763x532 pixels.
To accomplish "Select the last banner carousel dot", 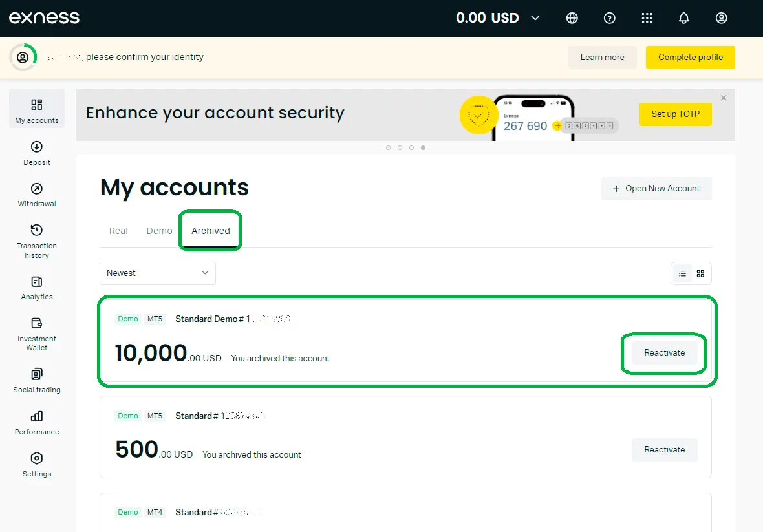I will (x=424, y=147).
